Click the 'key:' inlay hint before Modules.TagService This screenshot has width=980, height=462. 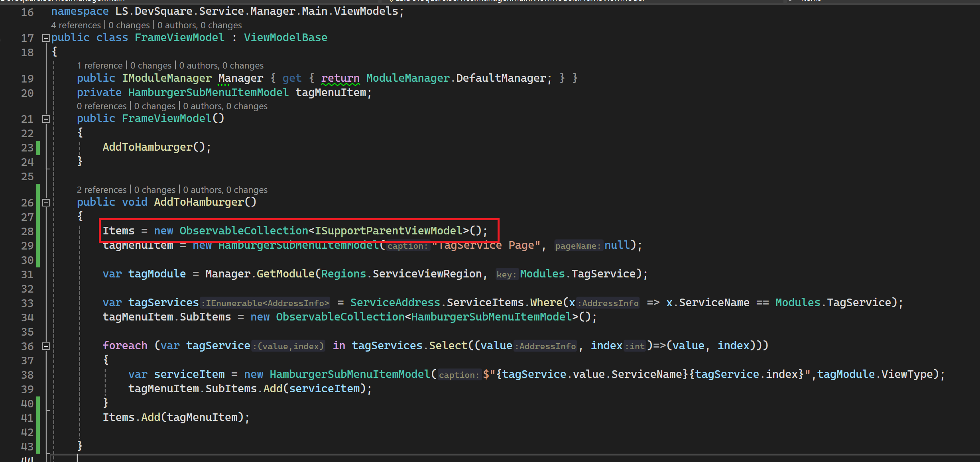506,274
